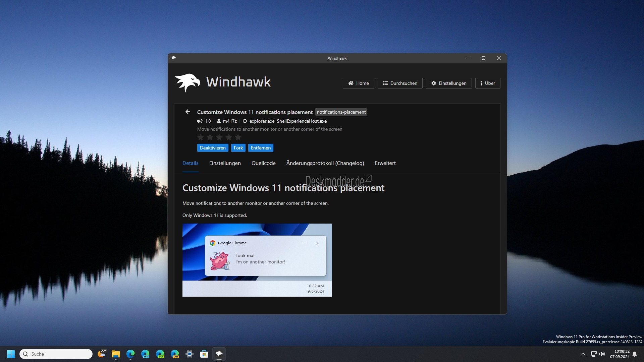
Task: Open the Über about page
Action: coord(488,83)
